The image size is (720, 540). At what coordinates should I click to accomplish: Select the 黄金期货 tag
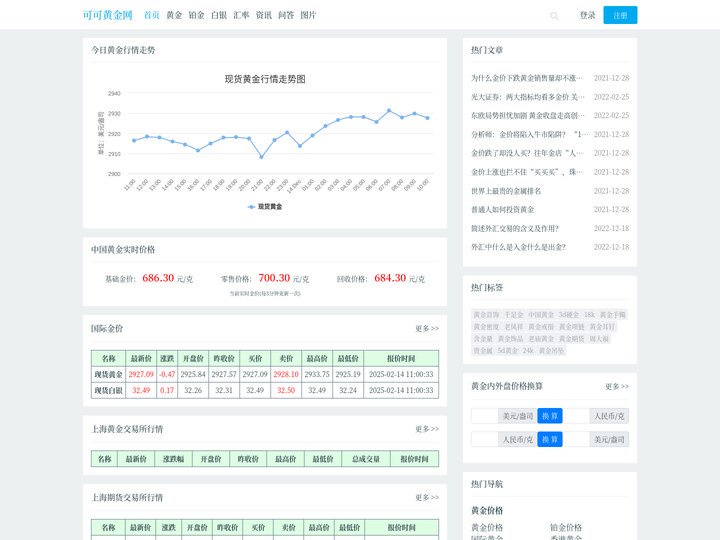coord(572,339)
